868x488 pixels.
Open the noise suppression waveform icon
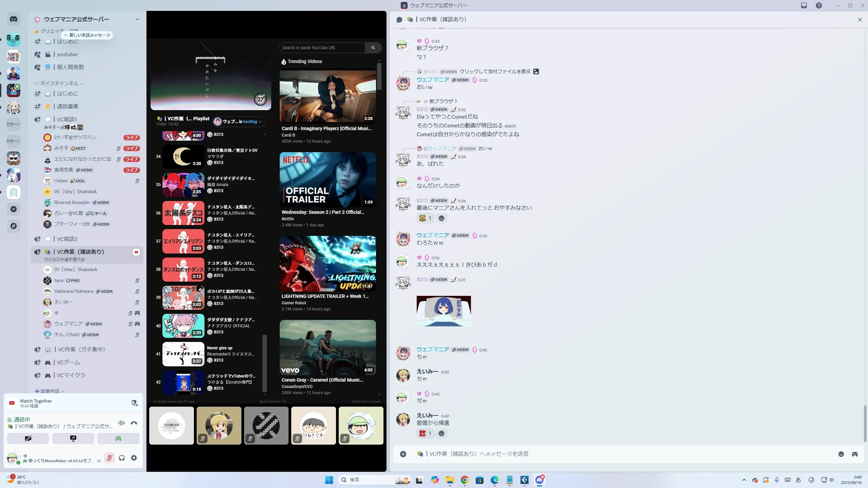pyautogui.click(x=122, y=423)
